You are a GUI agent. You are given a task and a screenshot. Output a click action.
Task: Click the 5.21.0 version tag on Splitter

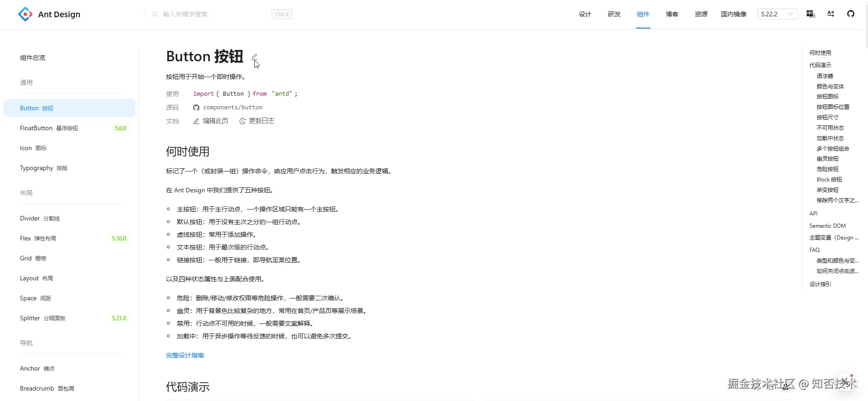tap(119, 318)
